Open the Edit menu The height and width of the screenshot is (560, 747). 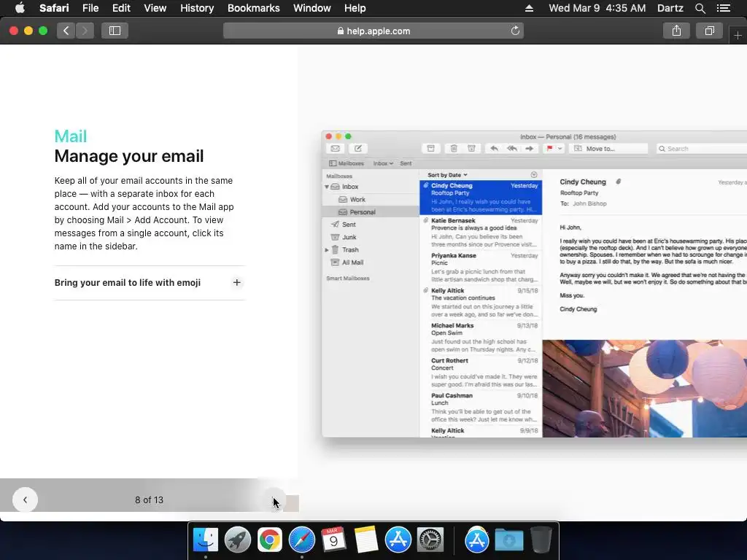click(121, 8)
